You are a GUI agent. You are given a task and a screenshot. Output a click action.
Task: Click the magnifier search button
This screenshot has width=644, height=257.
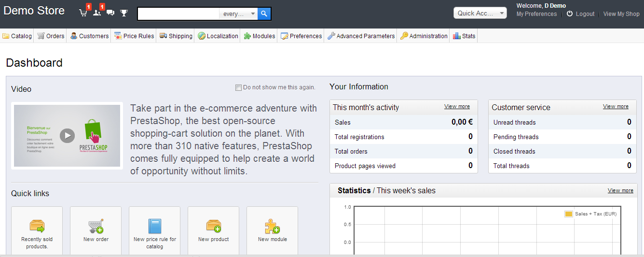pos(264,14)
